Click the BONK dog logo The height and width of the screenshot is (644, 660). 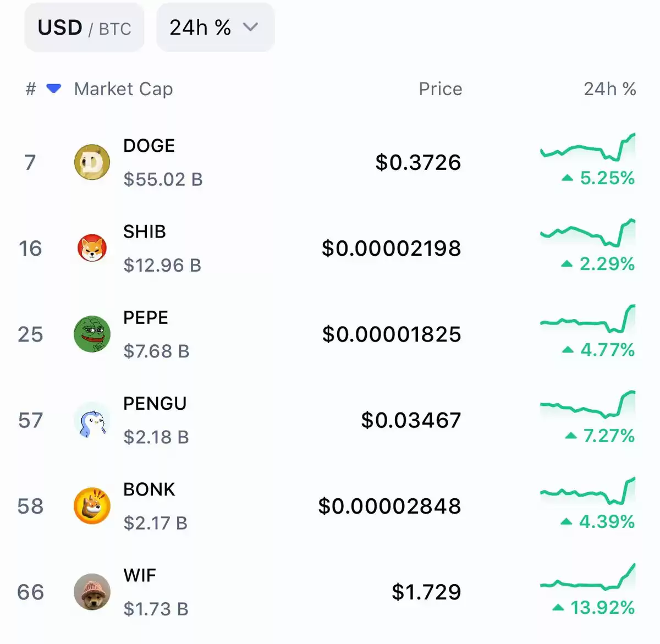click(x=92, y=506)
